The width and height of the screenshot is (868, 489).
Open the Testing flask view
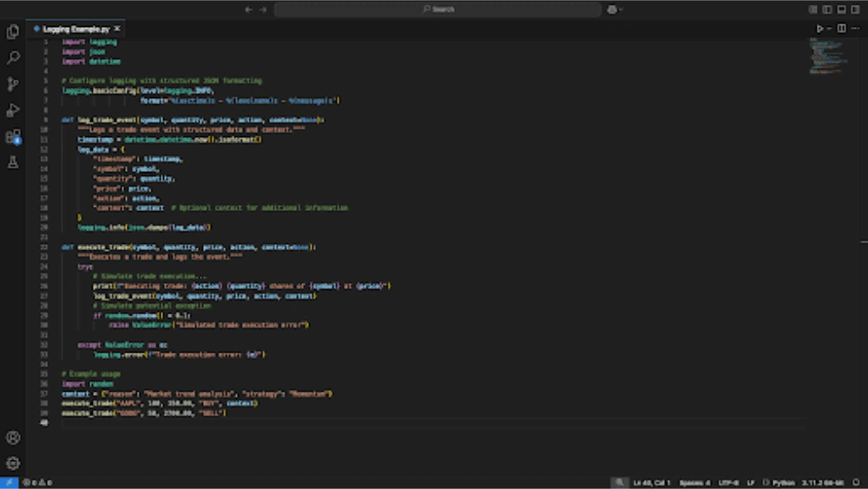[x=13, y=162]
